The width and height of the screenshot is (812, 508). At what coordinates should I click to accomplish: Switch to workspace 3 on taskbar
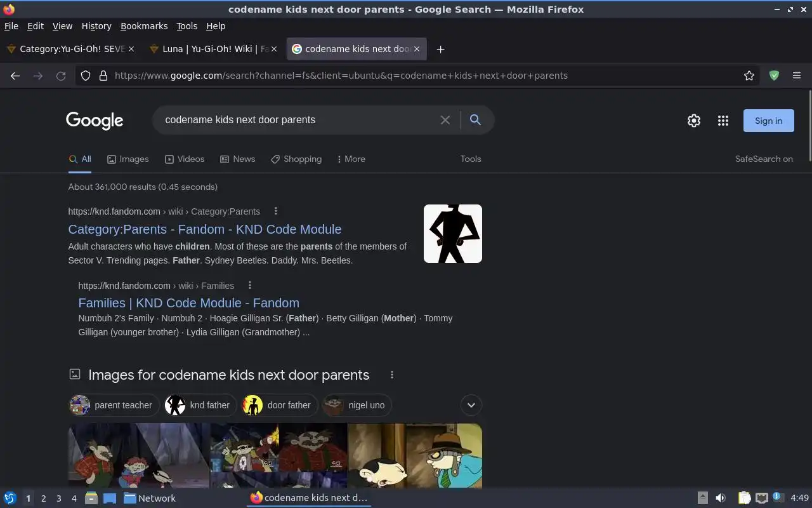pos(58,498)
